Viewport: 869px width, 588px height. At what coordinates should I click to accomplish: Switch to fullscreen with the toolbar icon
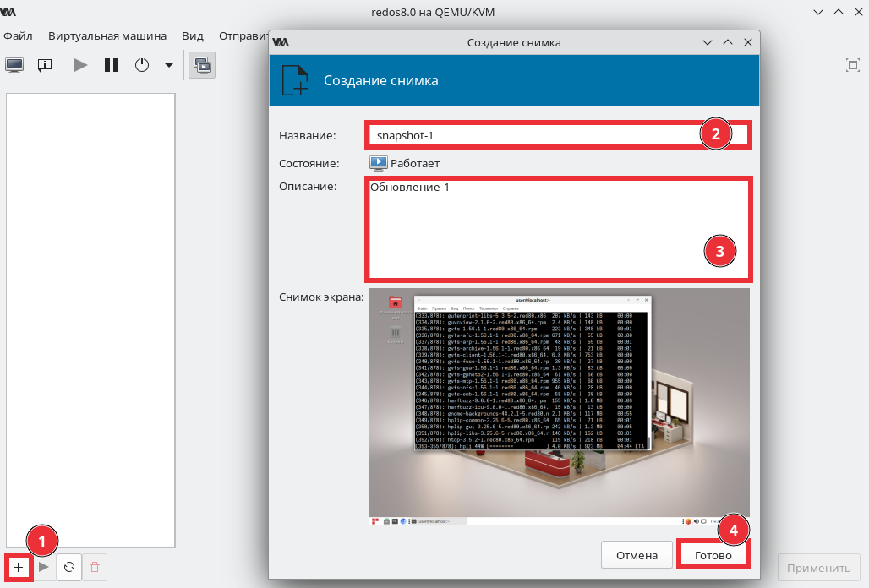tap(853, 65)
